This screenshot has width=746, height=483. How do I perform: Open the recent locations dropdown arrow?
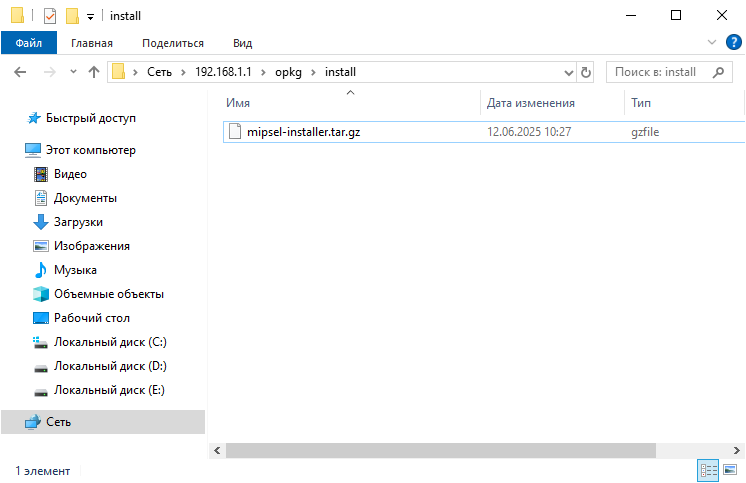[x=73, y=72]
